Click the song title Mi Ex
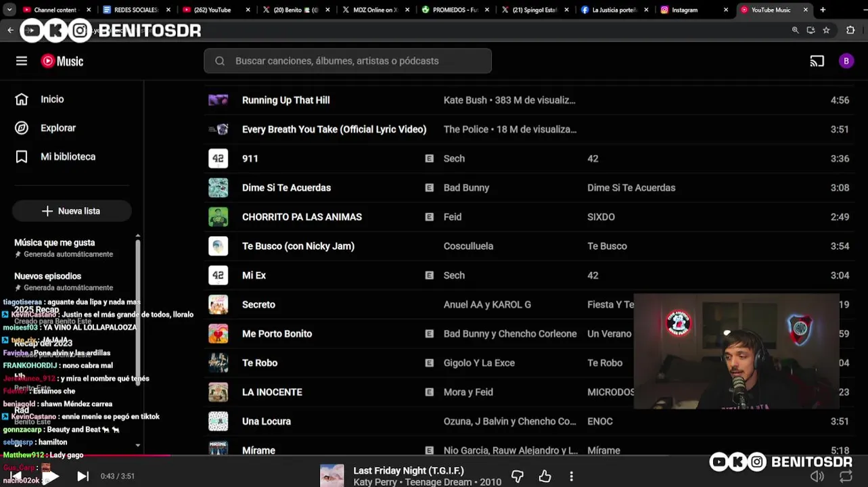Viewport: 868px width, 487px height. (x=254, y=275)
